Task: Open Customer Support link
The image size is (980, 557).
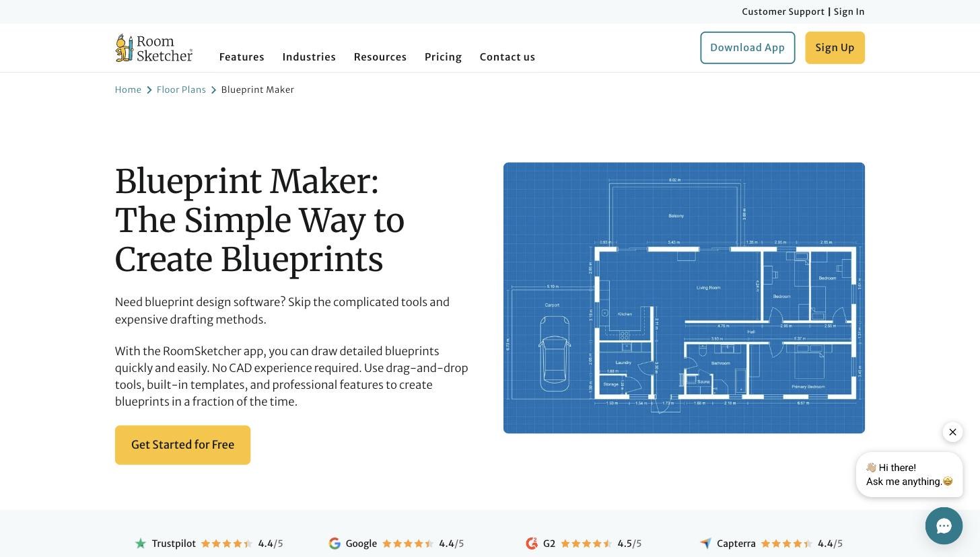Action: tap(783, 11)
